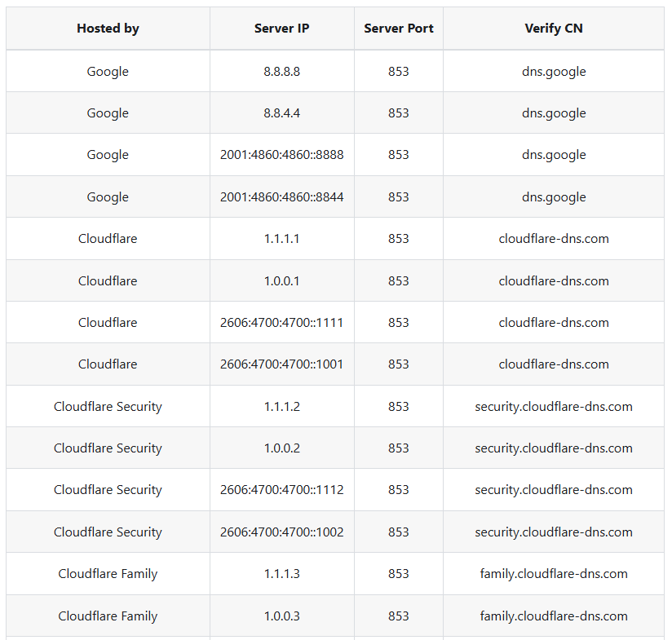Click the "Server IP" column header
Image resolution: width=672 pixels, height=640 pixels.
coord(281,29)
